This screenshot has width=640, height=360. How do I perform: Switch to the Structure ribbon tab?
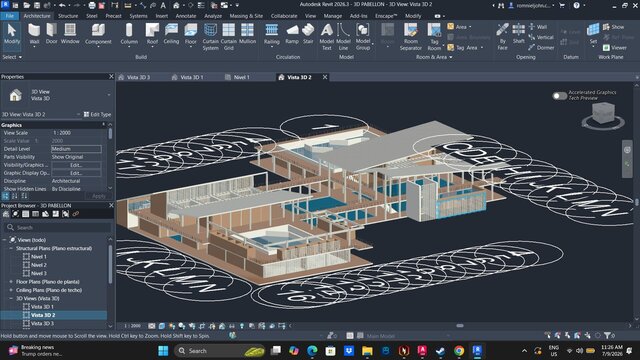68,16
